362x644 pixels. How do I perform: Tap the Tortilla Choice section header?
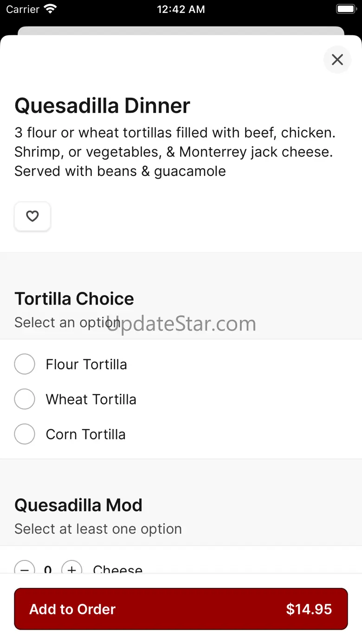point(74,299)
